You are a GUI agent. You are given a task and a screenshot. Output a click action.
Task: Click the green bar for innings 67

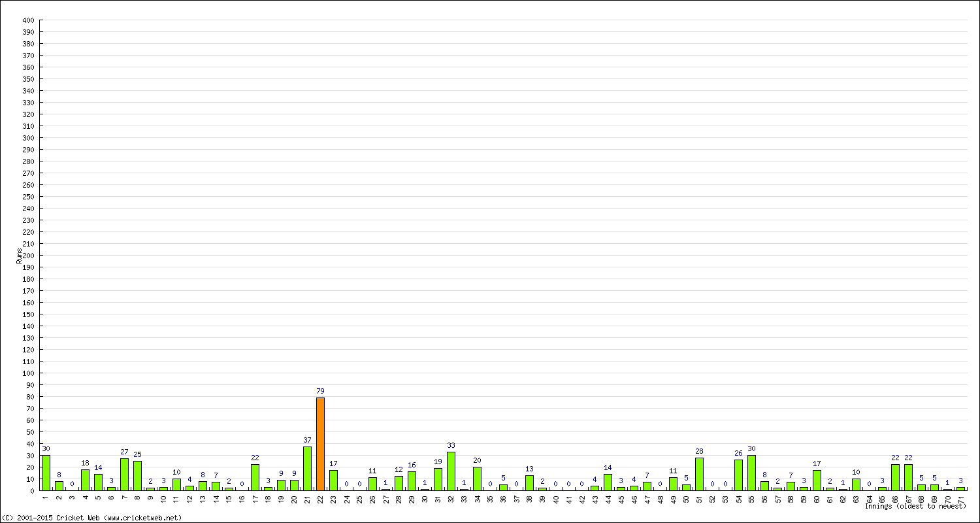click(908, 477)
